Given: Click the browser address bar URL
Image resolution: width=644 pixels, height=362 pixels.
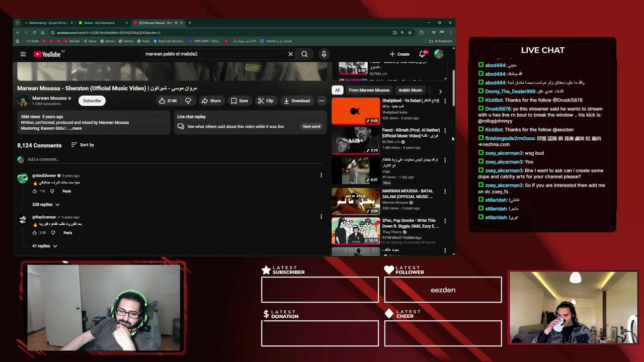Looking at the screenshot, I should coord(109,33).
